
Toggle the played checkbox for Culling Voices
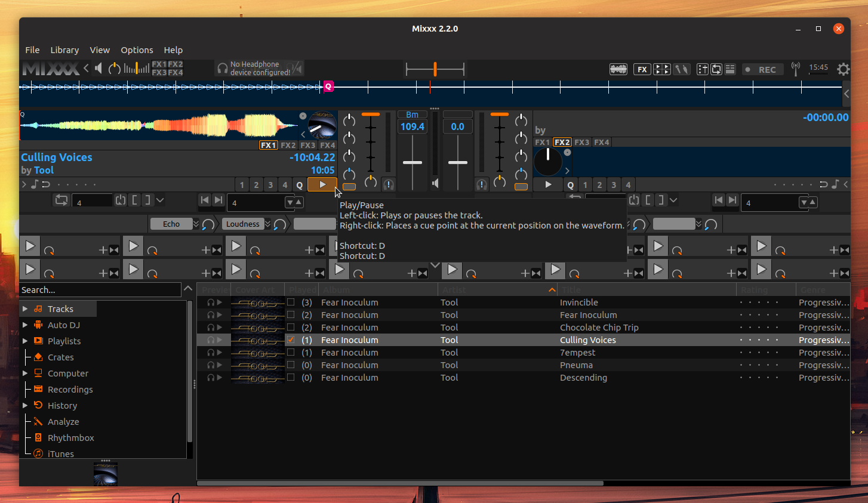[291, 340]
